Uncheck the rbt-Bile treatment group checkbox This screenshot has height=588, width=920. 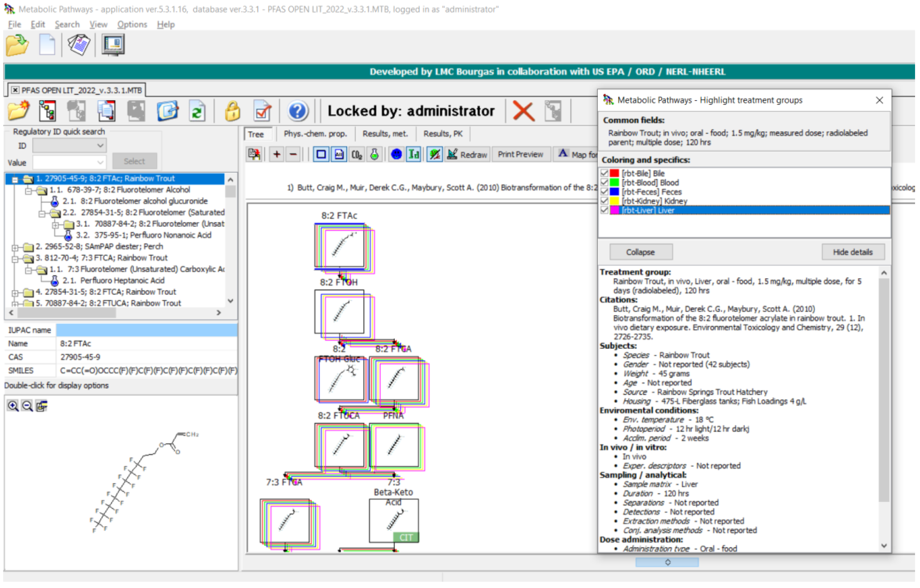tap(604, 174)
